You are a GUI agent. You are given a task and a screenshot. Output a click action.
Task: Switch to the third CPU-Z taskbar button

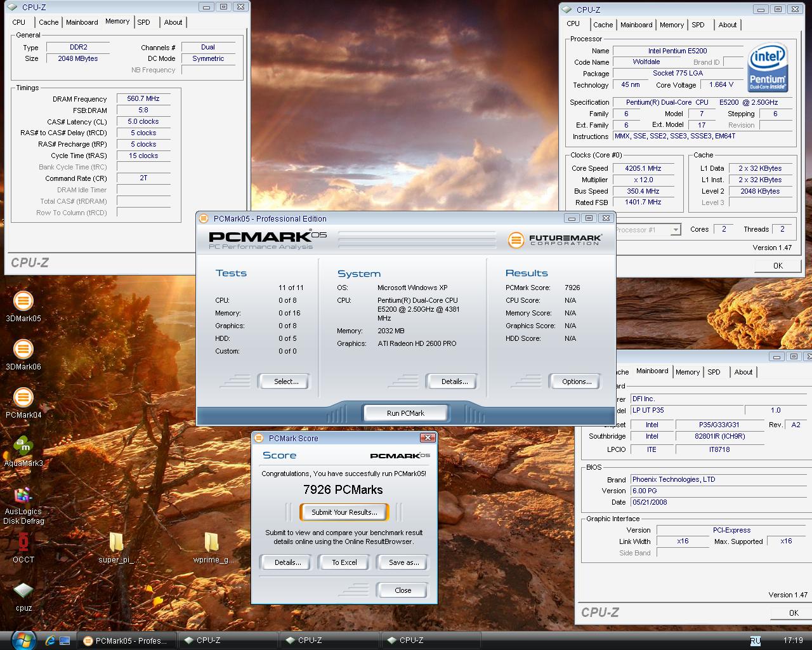coord(430,640)
